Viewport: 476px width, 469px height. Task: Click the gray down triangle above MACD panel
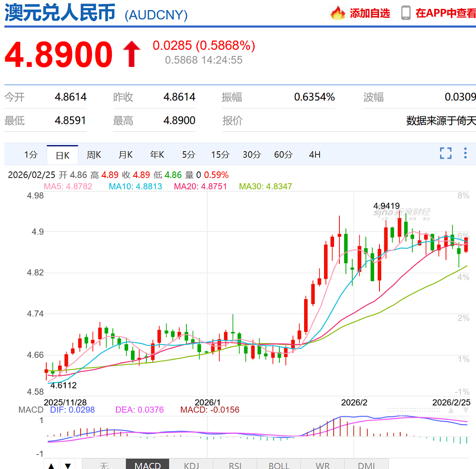pyautogui.click(x=466, y=410)
